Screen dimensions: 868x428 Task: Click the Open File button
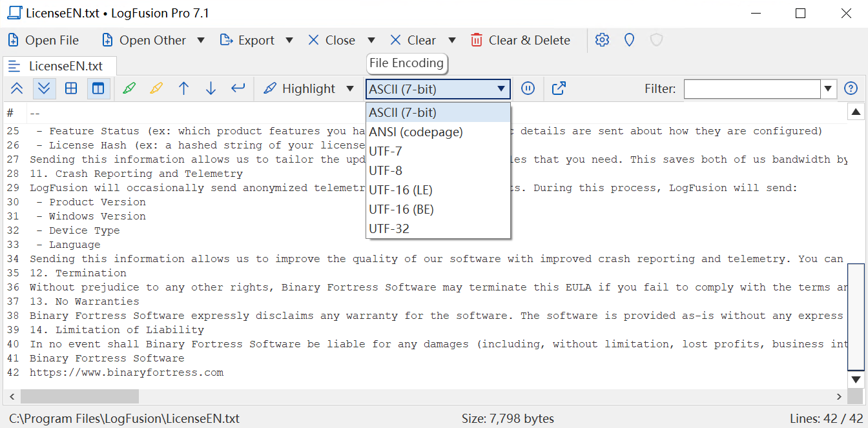click(x=43, y=40)
